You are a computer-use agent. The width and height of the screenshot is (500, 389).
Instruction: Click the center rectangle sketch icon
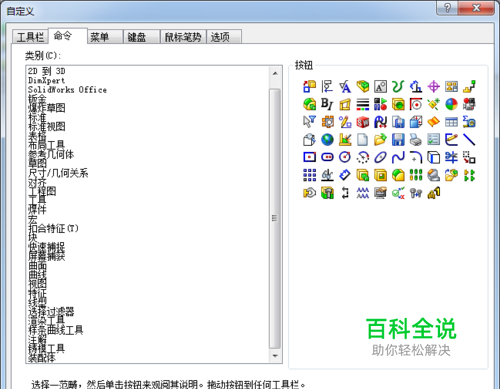tap(309, 157)
